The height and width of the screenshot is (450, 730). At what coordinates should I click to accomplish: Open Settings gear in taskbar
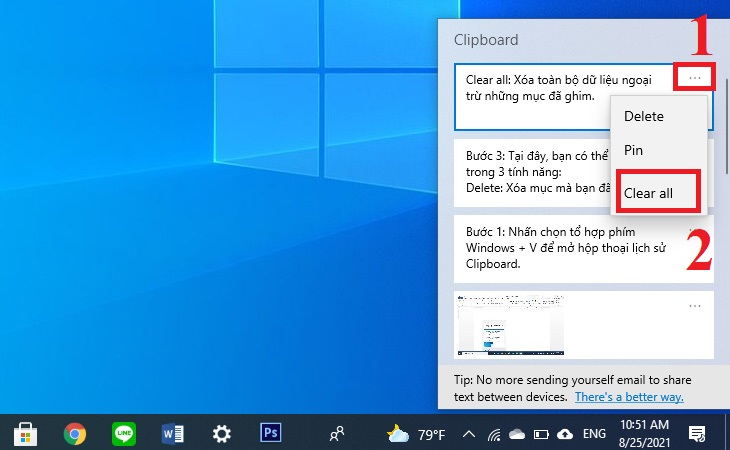[222, 434]
